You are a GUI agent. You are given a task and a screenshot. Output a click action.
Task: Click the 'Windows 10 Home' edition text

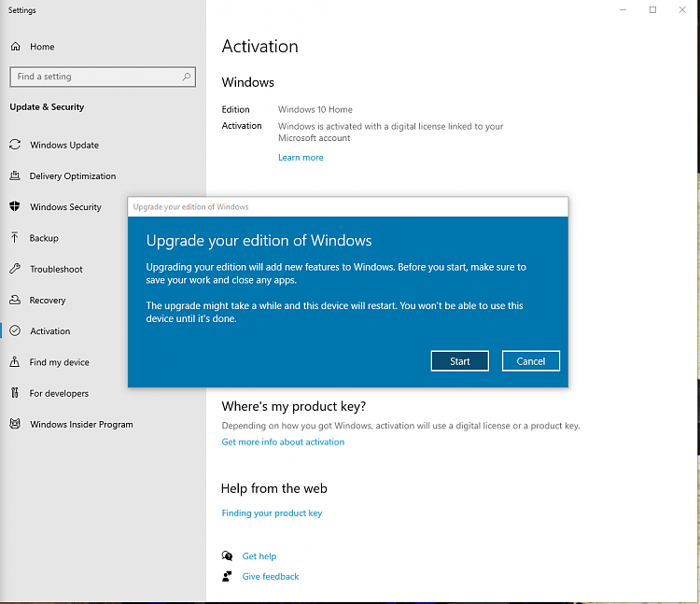[315, 109]
